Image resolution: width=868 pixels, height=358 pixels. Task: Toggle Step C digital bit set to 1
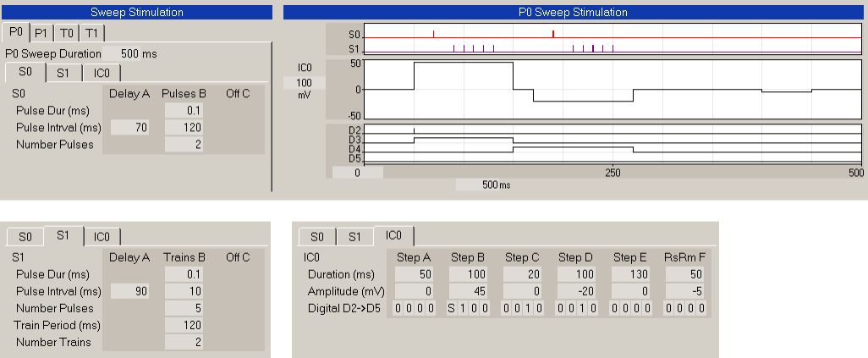coord(528,308)
